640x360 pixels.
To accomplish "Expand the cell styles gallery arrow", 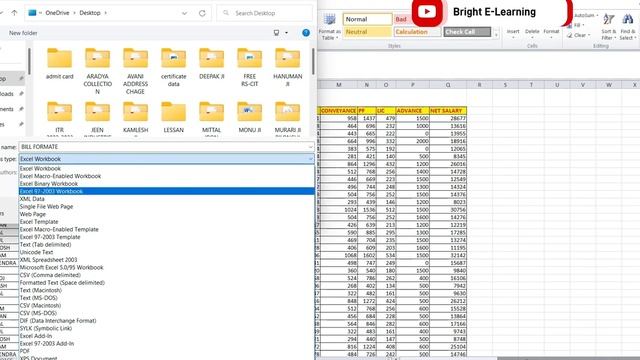I will point(496,35).
